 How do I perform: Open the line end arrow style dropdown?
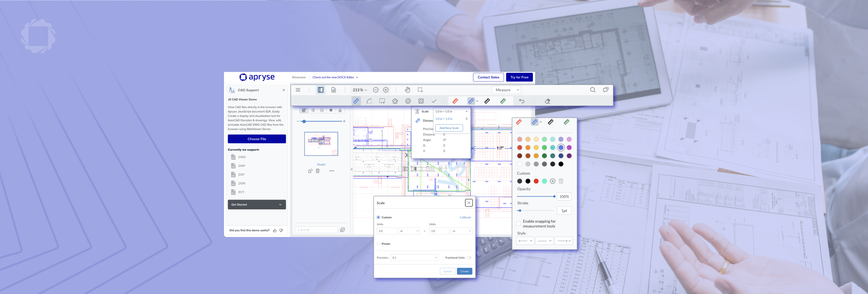[563, 241]
